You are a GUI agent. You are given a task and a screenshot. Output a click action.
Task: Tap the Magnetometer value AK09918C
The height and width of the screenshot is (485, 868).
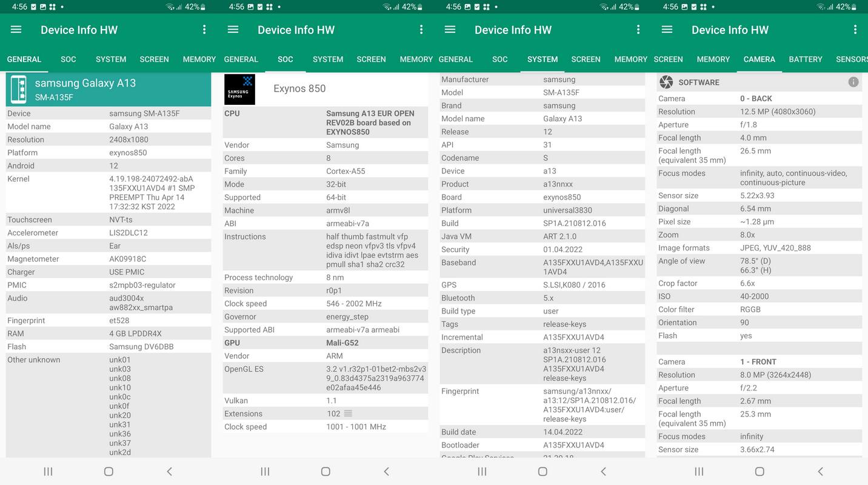click(x=128, y=259)
